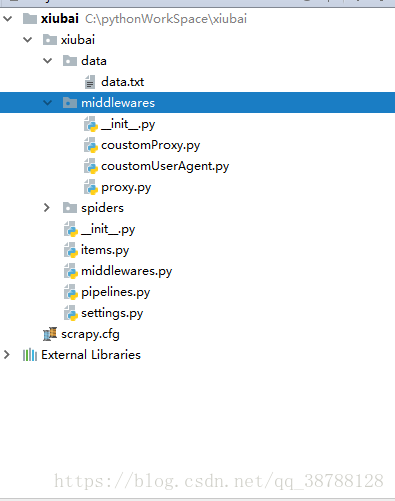The height and width of the screenshot is (501, 395).
Task: Select the middlewares.py file name
Action: [127, 271]
